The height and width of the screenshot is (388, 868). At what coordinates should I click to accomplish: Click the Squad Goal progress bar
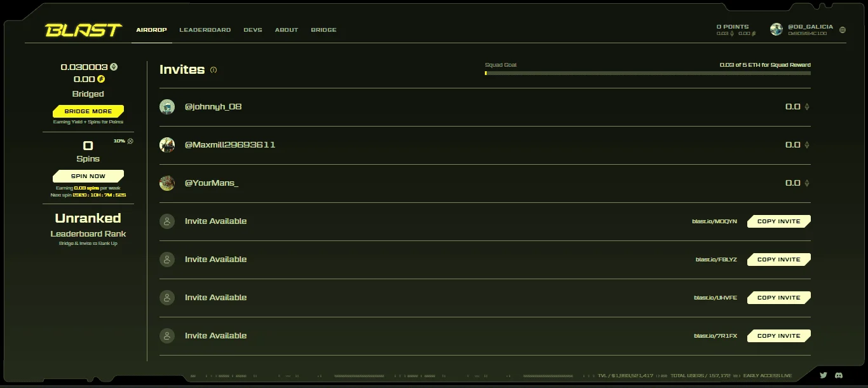648,73
